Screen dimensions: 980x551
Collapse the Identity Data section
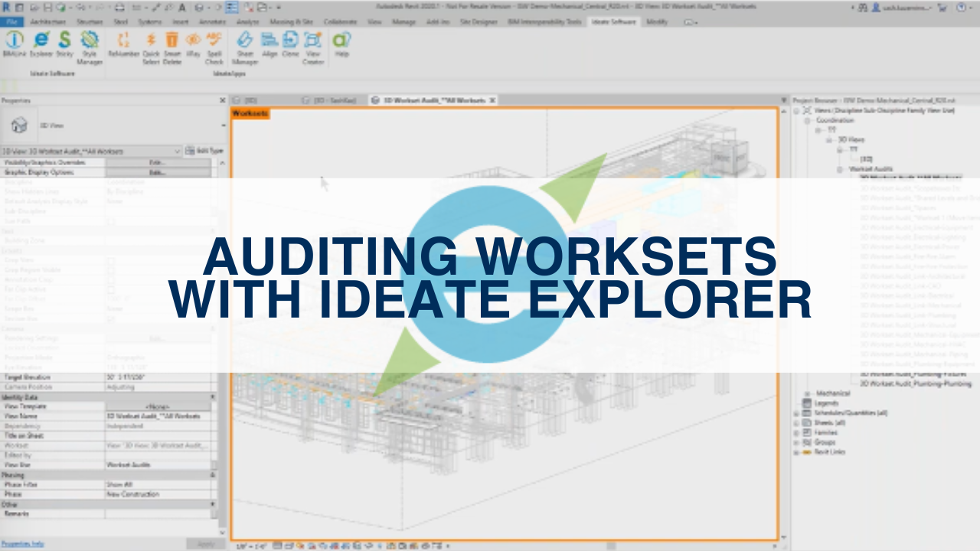214,397
